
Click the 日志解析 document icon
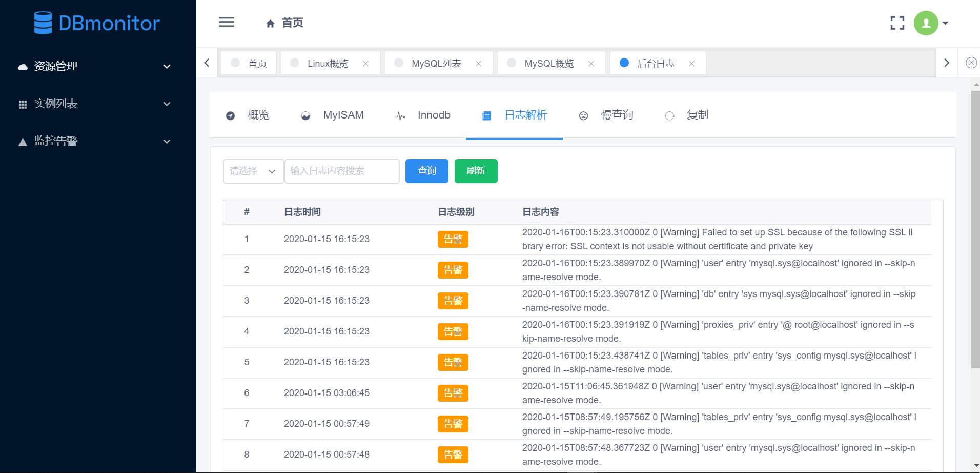(x=486, y=116)
